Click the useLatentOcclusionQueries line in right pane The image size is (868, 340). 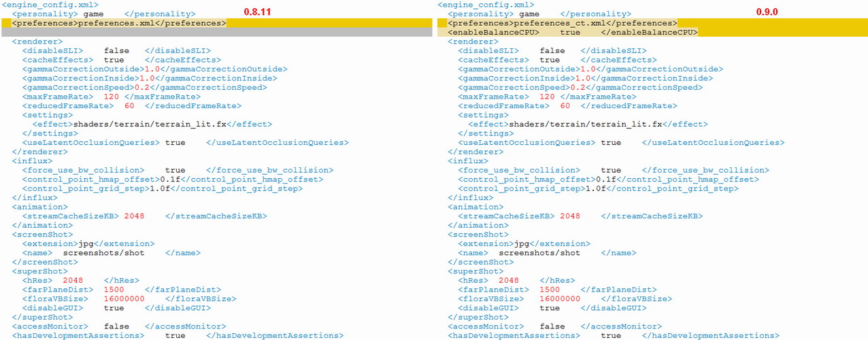pos(620,143)
